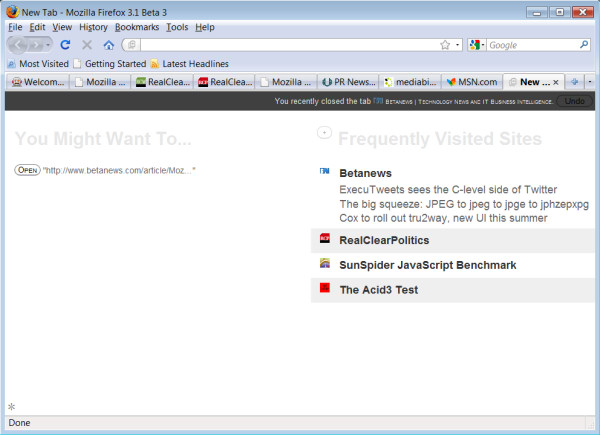Viewport: 600px width, 435px height.
Task: Reload the page with the refresh icon
Action: tap(65, 45)
